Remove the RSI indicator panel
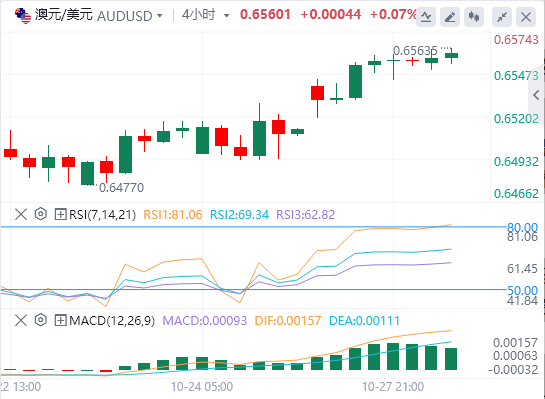545x399 pixels. (21, 214)
